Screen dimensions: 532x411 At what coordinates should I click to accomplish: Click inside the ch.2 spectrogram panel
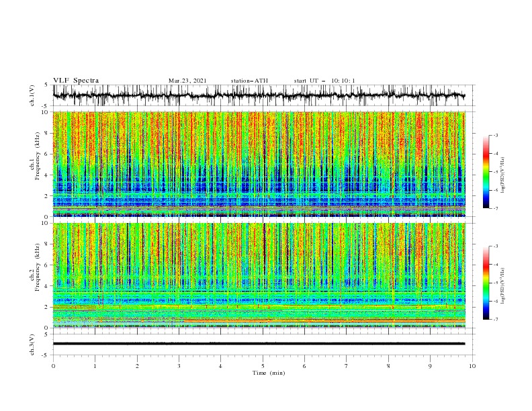pyautogui.click(x=259, y=275)
